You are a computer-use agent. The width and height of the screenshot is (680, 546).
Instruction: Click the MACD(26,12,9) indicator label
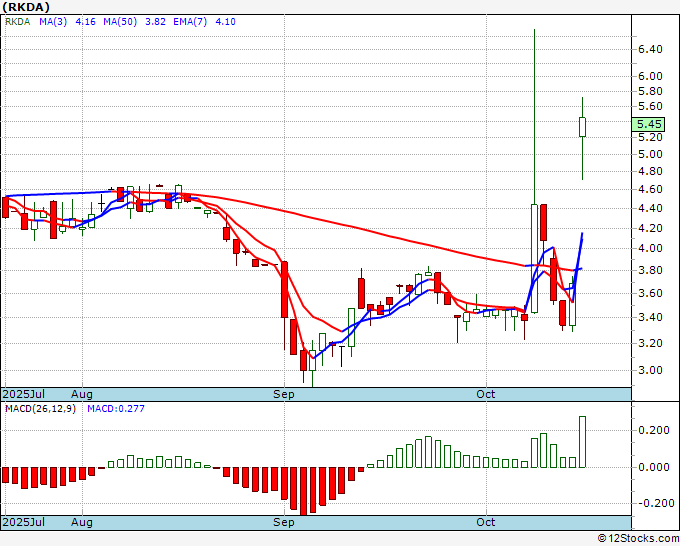point(40,409)
